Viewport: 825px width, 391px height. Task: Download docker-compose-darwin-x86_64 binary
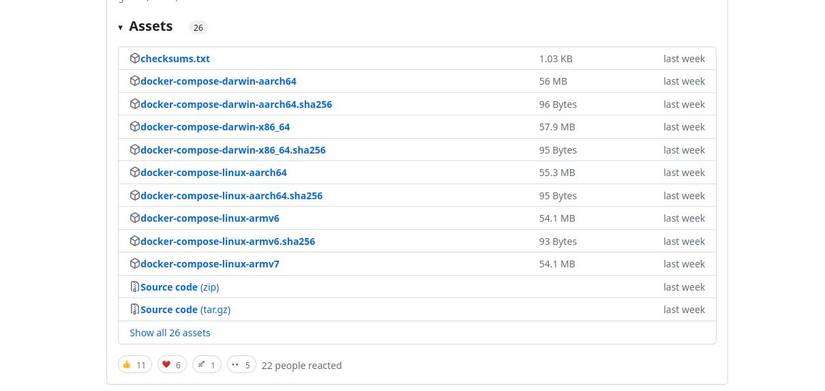tap(215, 127)
